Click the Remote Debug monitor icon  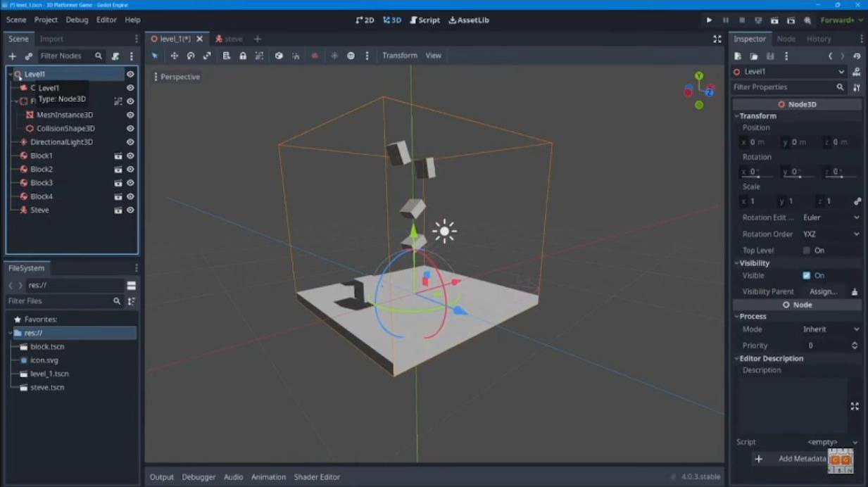(758, 20)
